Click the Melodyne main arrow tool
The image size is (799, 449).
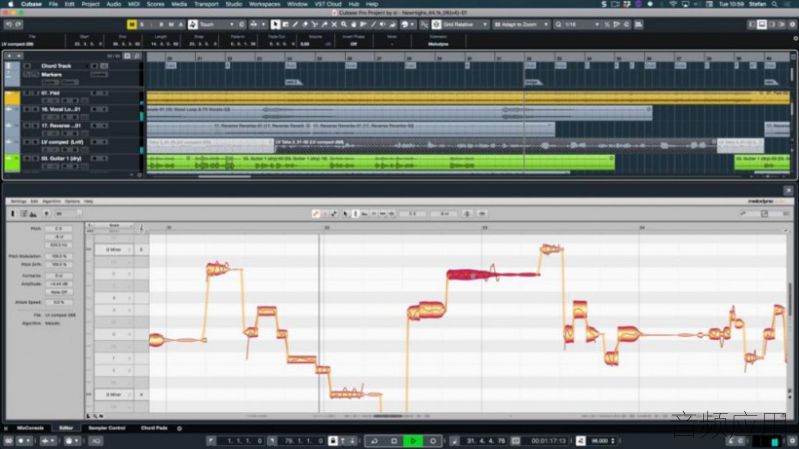pos(345,214)
